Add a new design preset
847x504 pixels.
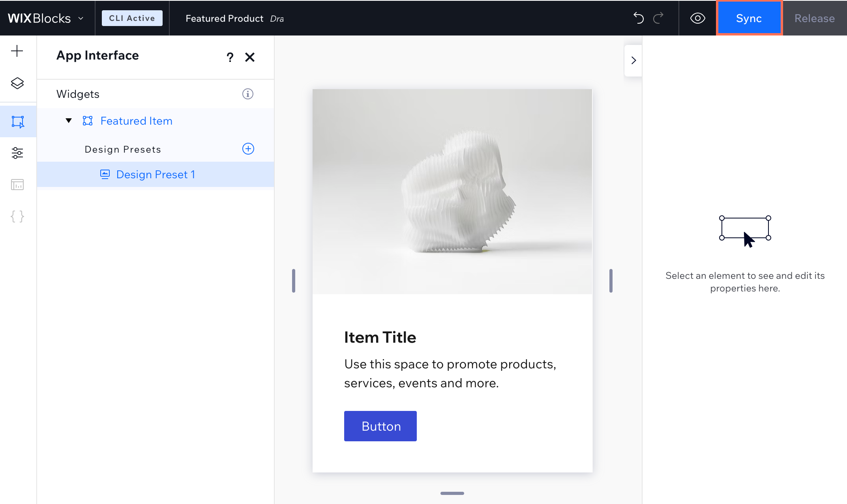248,149
